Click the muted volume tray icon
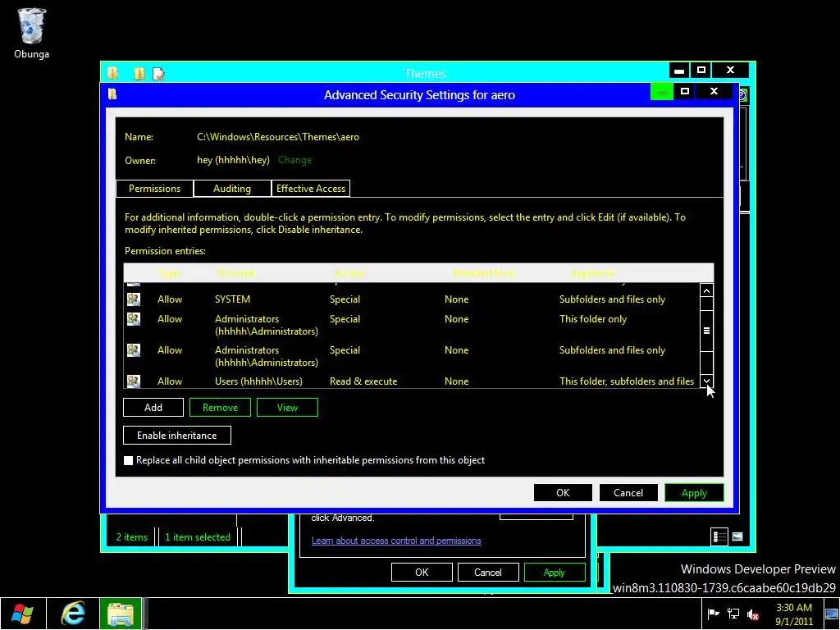 pyautogui.click(x=753, y=614)
